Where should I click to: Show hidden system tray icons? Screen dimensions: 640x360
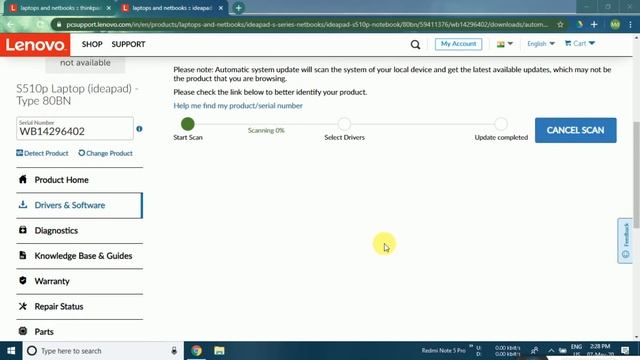[551, 351]
